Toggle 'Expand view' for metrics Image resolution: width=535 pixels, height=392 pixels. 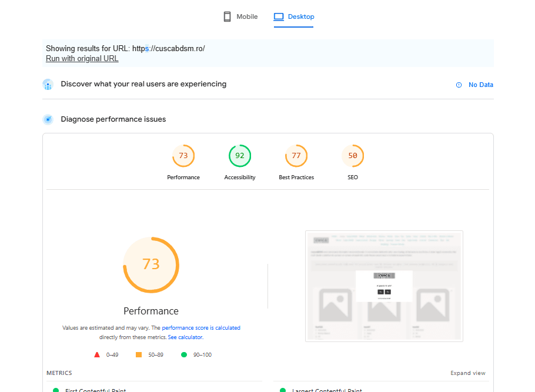click(x=468, y=373)
